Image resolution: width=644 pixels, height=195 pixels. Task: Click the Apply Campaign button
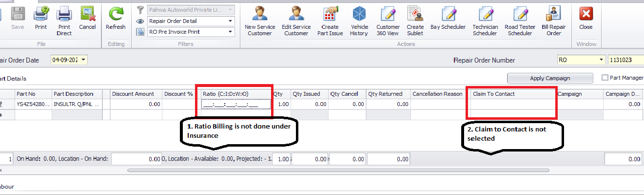(x=550, y=78)
